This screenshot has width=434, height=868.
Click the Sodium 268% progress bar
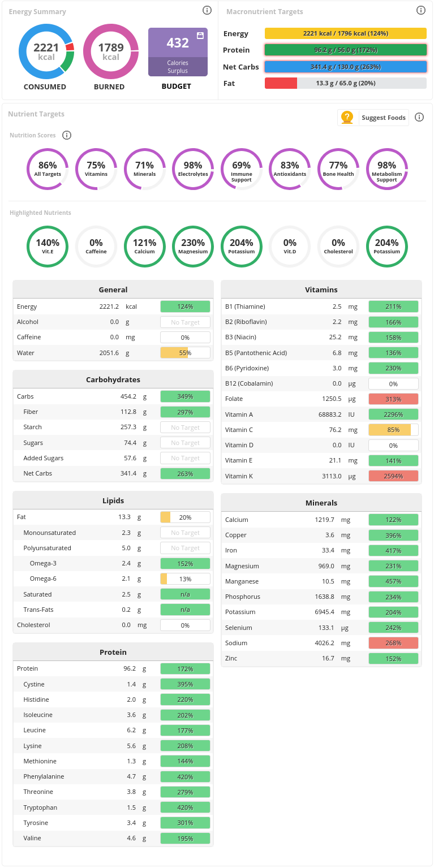click(x=393, y=643)
